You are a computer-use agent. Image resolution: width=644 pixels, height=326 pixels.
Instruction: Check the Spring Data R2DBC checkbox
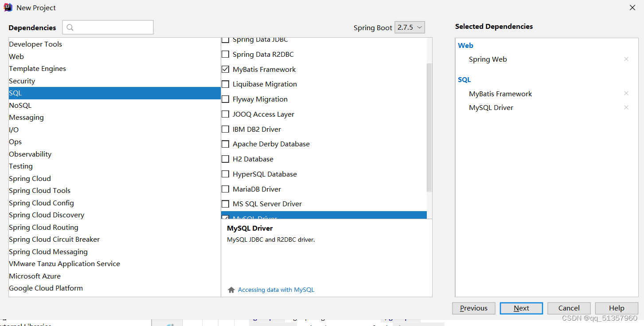coord(225,54)
